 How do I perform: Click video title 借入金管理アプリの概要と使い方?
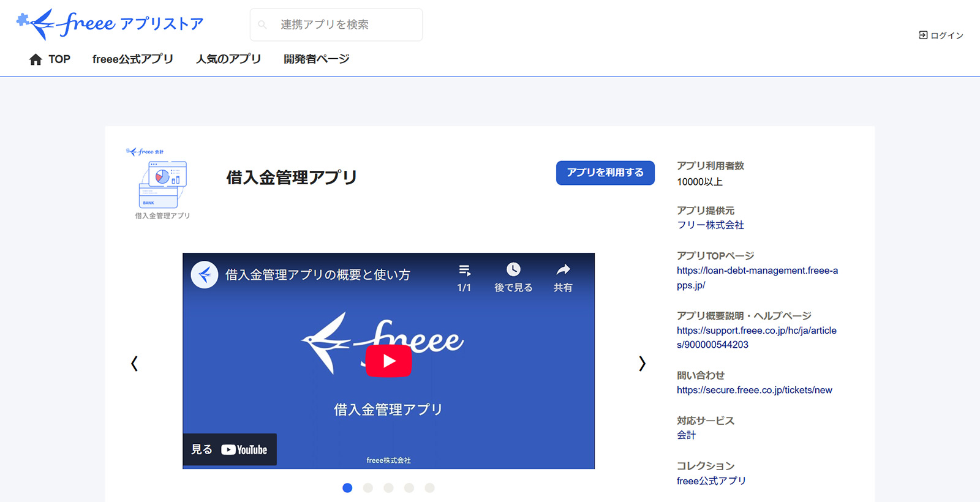click(x=318, y=275)
